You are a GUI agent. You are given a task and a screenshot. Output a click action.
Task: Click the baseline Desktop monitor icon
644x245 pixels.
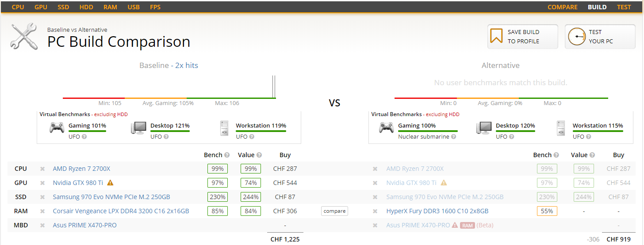point(138,128)
